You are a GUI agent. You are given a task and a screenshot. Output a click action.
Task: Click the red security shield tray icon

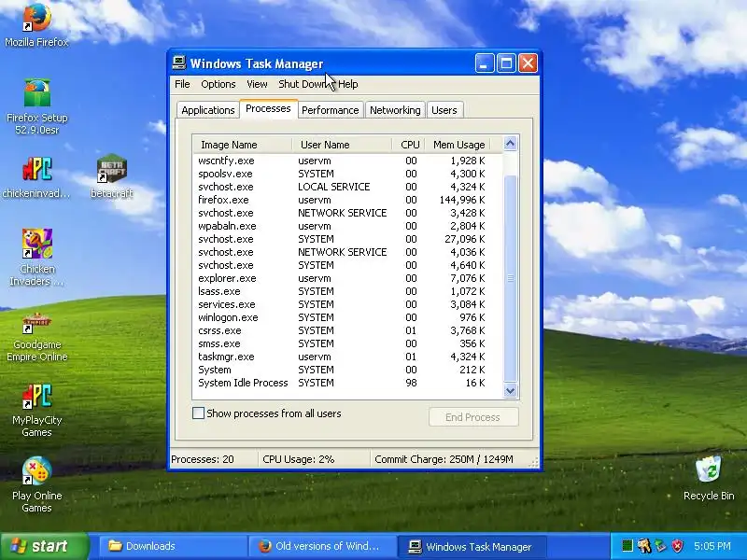click(677, 546)
